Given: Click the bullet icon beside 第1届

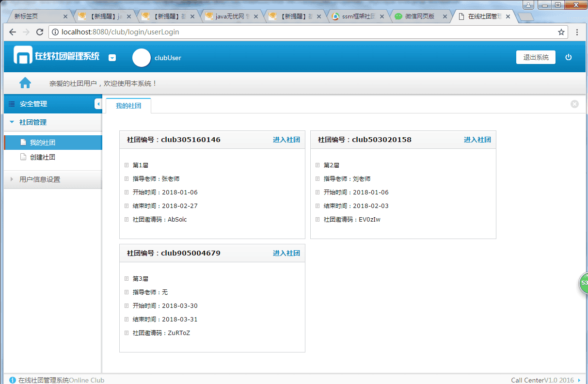Looking at the screenshot, I should (x=127, y=165).
